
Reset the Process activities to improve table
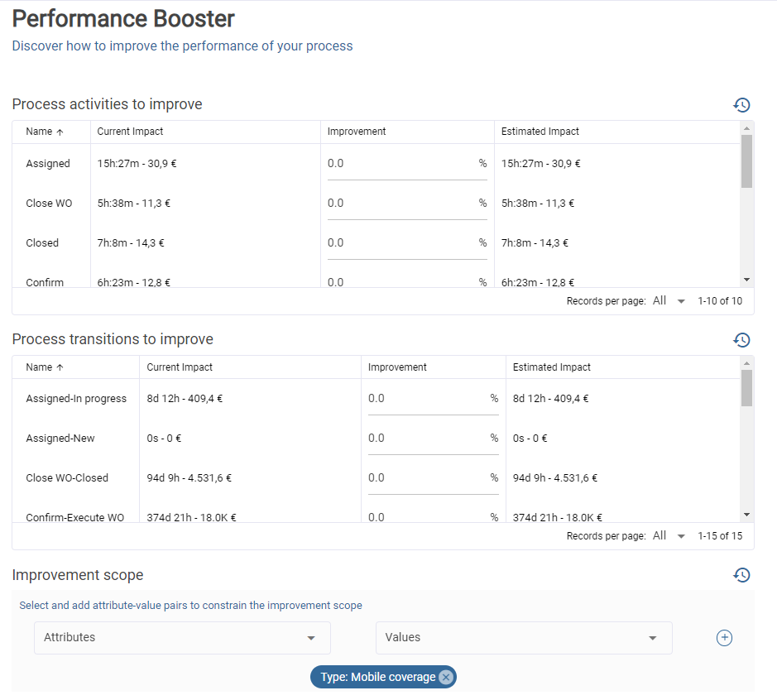(x=741, y=105)
